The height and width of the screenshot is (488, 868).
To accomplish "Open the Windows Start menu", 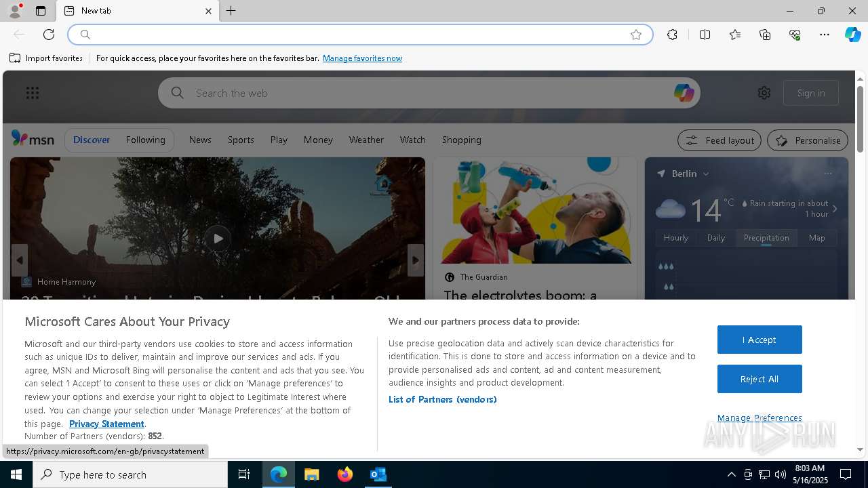I will click(x=16, y=474).
